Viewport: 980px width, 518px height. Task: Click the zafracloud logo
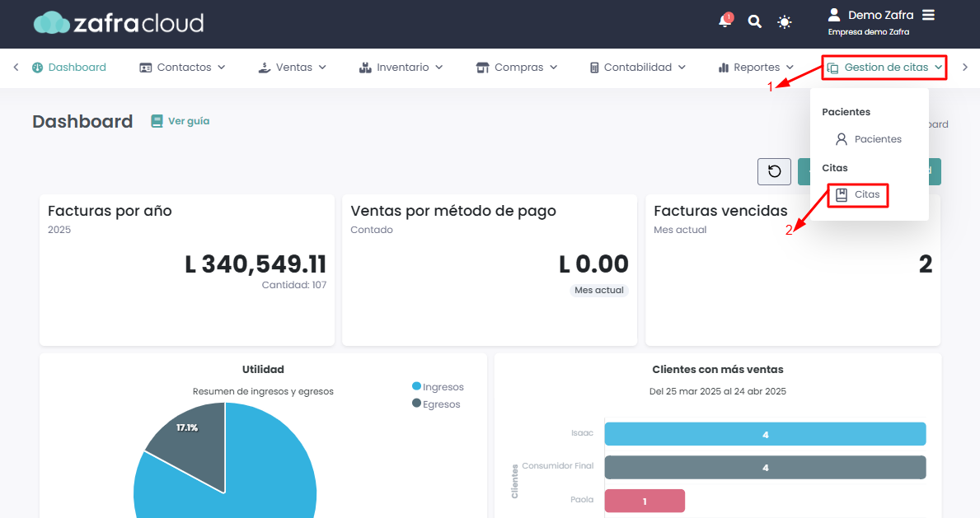click(119, 23)
